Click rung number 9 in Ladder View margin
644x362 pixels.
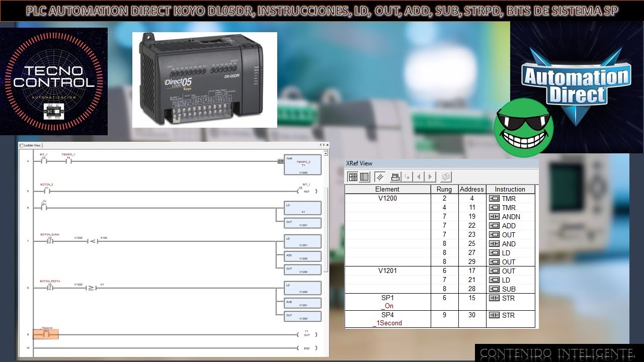(28, 334)
